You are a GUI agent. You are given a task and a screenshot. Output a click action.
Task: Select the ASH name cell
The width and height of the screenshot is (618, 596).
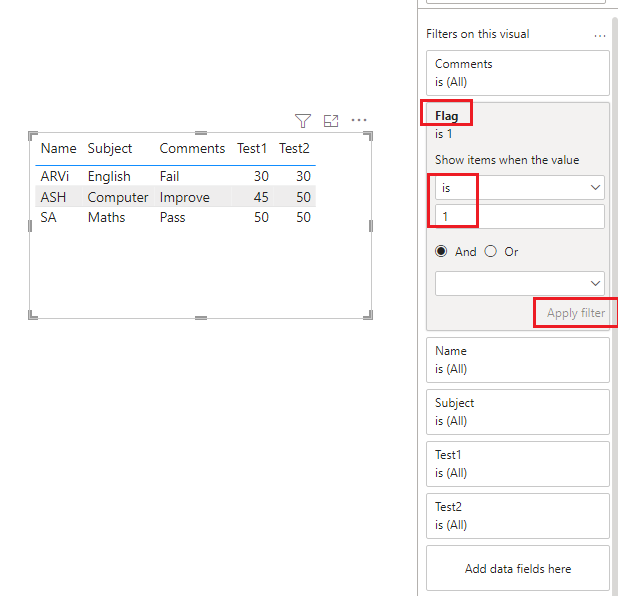point(53,197)
